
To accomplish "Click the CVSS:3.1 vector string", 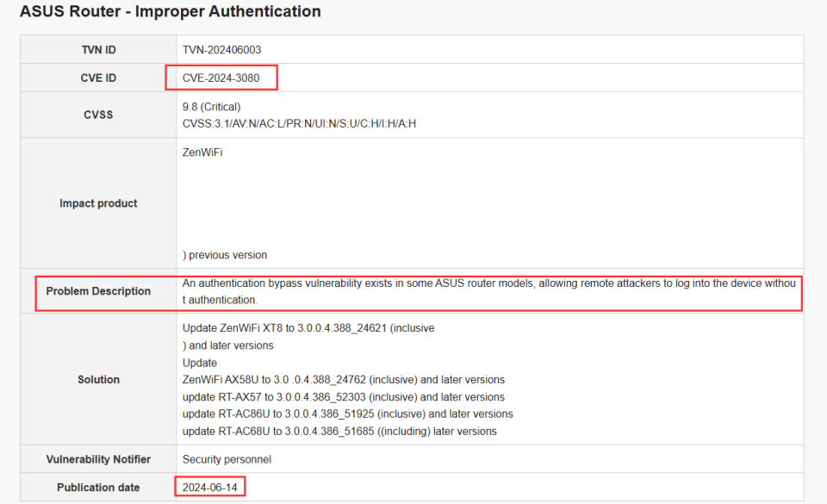I will (299, 123).
